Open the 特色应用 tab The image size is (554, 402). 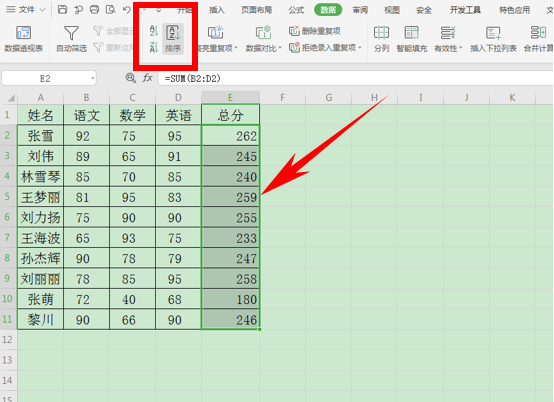(x=514, y=10)
